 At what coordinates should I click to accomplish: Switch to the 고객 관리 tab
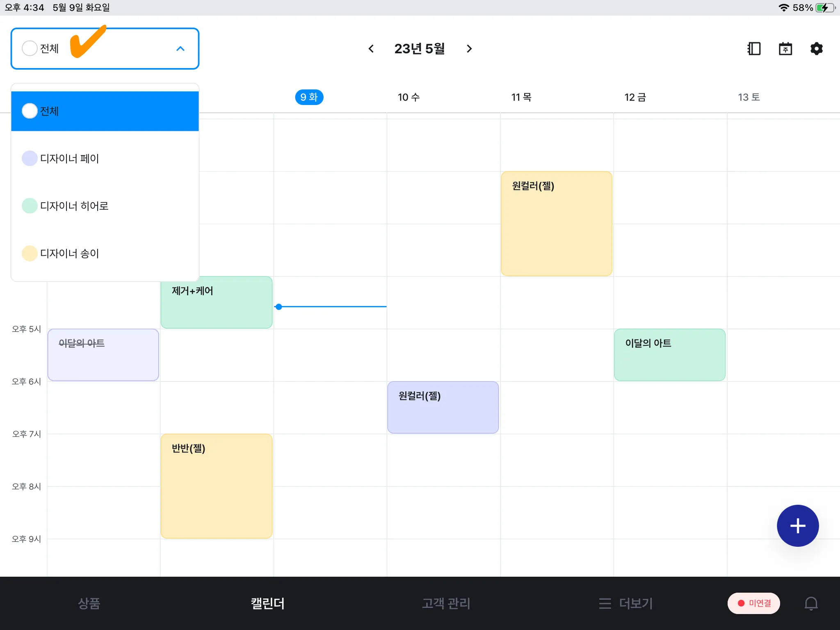[446, 603]
